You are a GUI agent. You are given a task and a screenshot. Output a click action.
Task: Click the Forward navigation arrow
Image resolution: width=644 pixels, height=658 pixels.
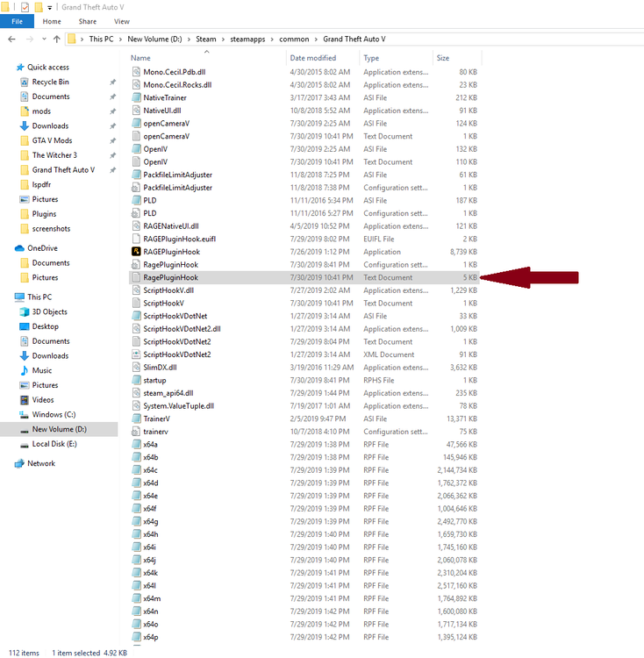[x=29, y=39]
